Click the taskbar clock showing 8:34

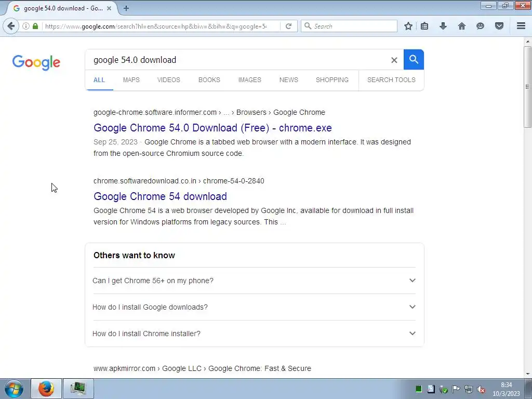[x=506, y=389]
